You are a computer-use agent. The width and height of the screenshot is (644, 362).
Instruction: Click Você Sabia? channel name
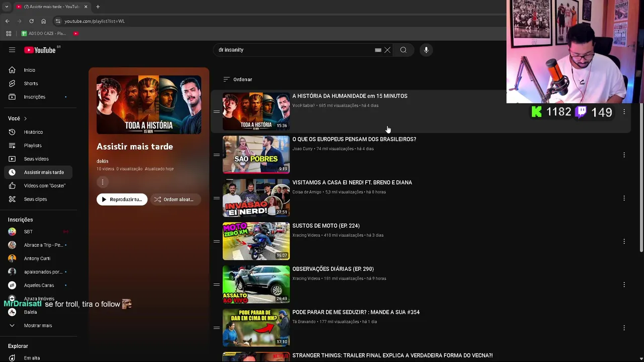pos(303,106)
